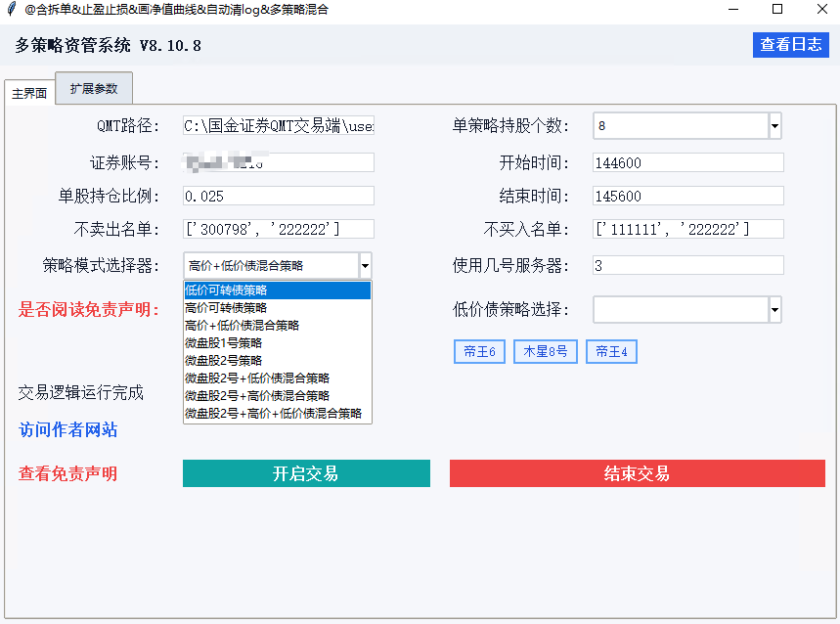Click the 开启交易 button
Image resolution: width=840 pixels, height=624 pixels.
(306, 472)
